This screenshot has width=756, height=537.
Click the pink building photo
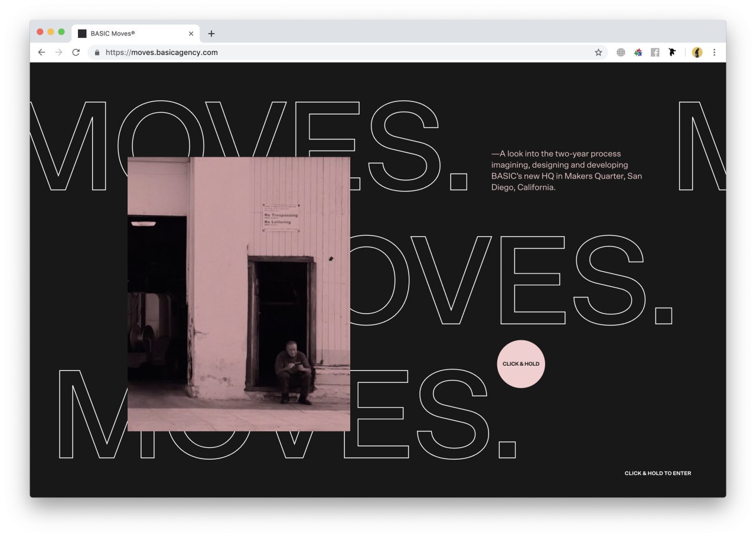[x=239, y=294]
